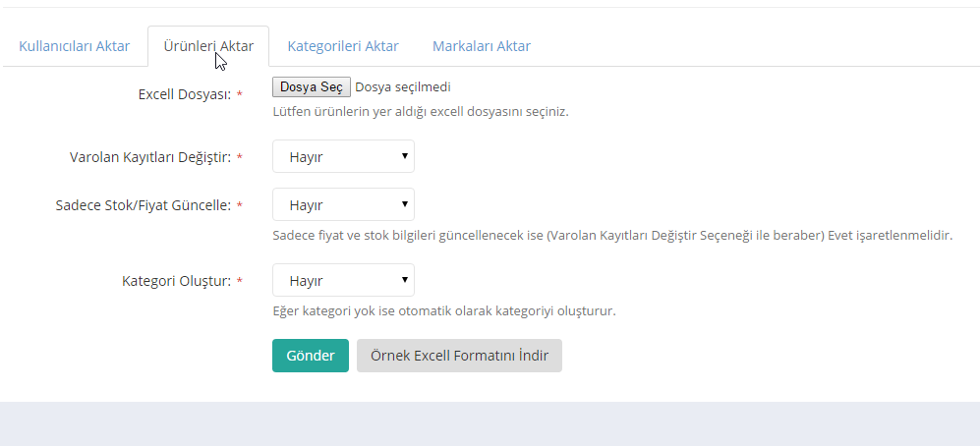Click the Varolan Kayıtları Değiştir label
This screenshot has height=446, width=980.
(x=149, y=157)
